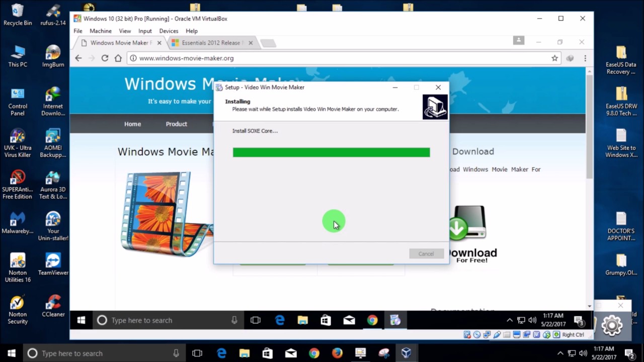This screenshot has width=644, height=362.
Task: Launch Malwarebytes desktop shortcut
Action: (17, 224)
